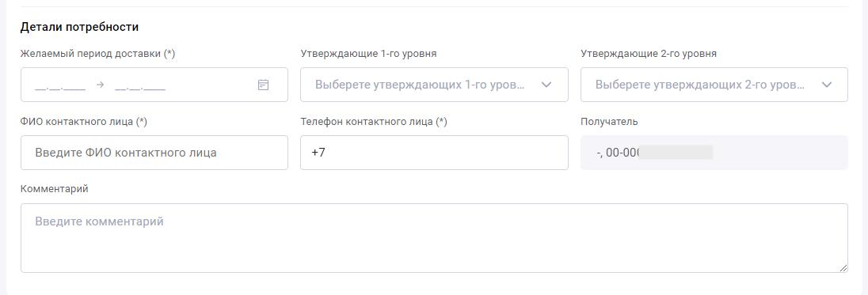Click the 'Утверждающие 1-го уровня' label
This screenshot has width=868, height=295.
pyautogui.click(x=369, y=54)
